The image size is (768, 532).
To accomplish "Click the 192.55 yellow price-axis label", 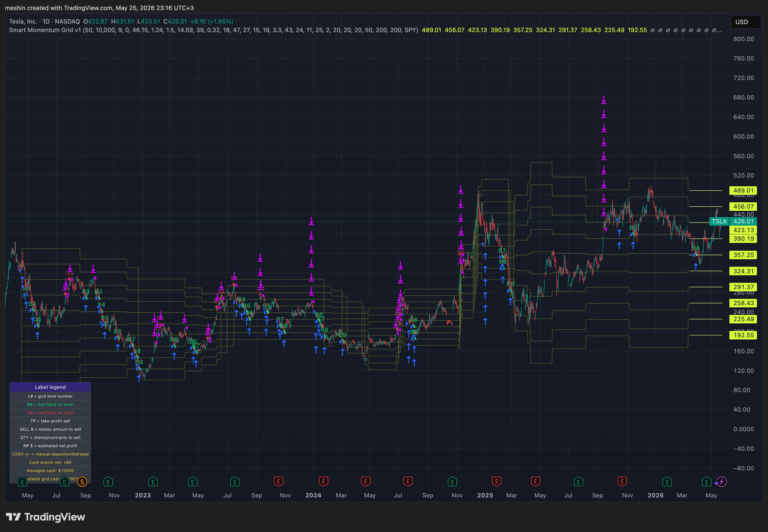I will [743, 335].
